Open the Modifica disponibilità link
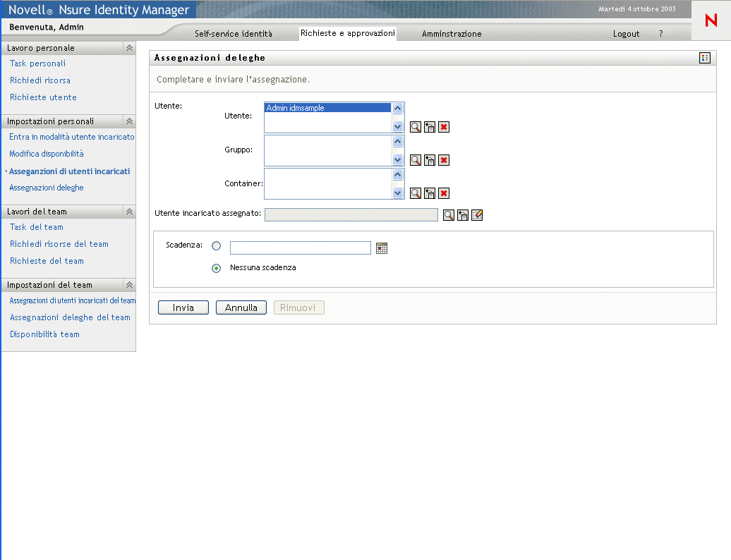The image size is (731, 560). [47, 154]
